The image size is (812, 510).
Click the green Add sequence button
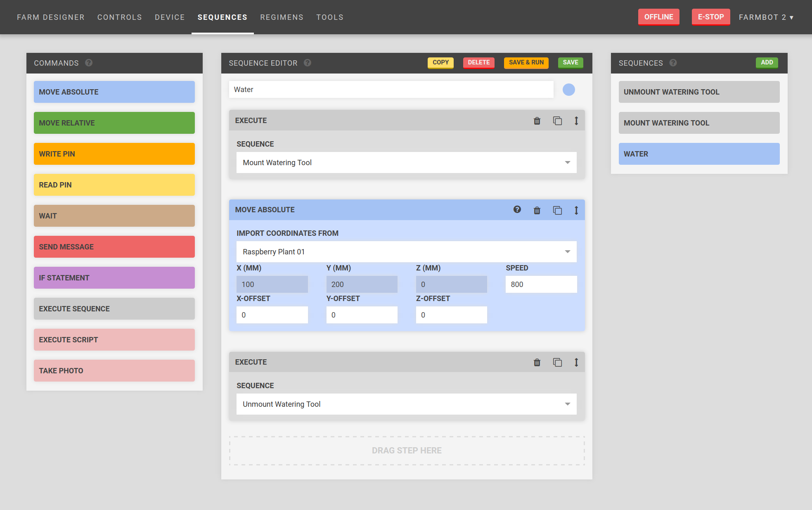767,62
